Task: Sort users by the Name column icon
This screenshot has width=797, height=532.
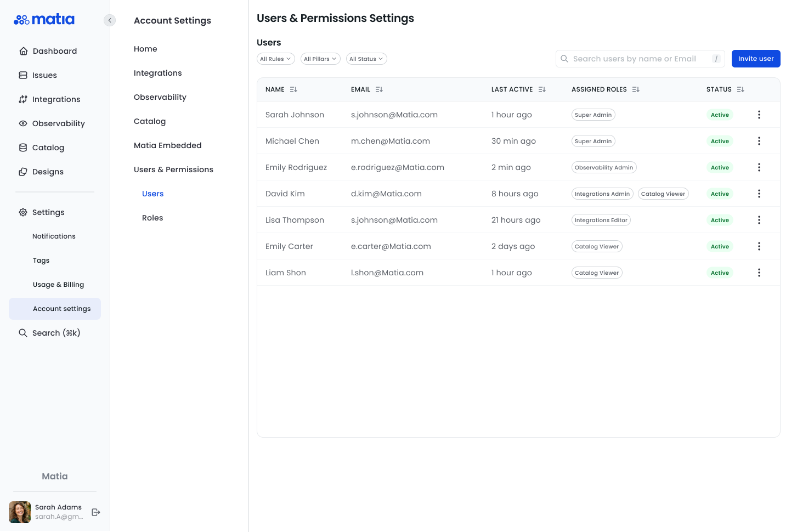Action: (293, 89)
